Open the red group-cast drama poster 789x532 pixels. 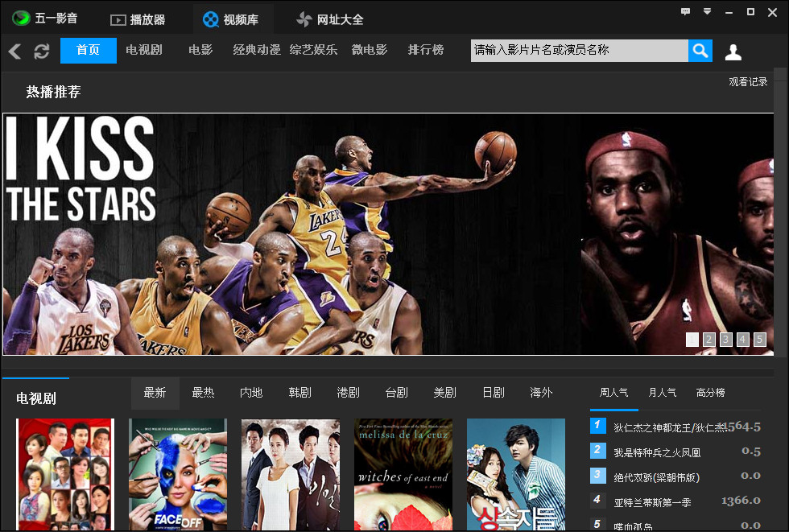pyautogui.click(x=65, y=474)
